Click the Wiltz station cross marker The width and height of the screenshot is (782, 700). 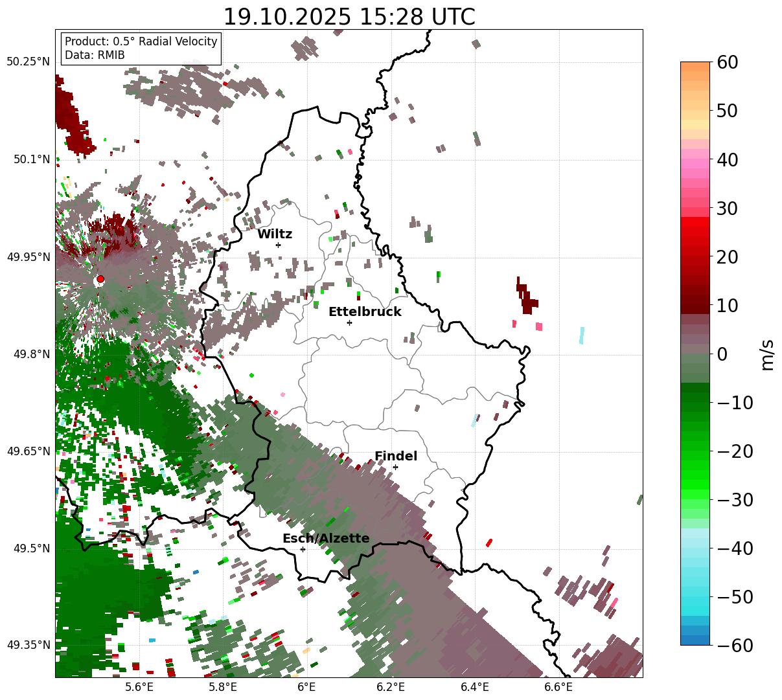pyautogui.click(x=278, y=245)
